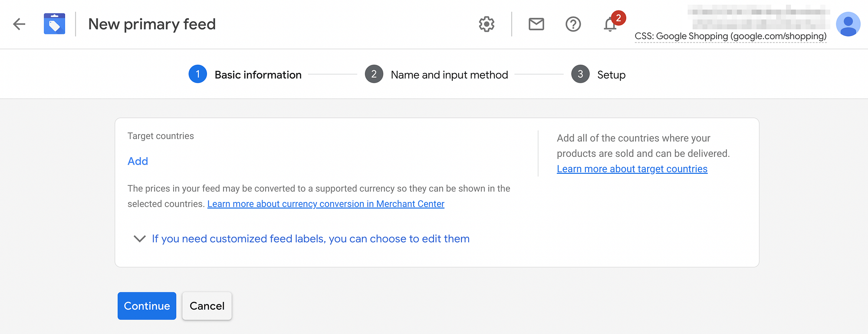Click the CSS Google Shopping link

(730, 36)
